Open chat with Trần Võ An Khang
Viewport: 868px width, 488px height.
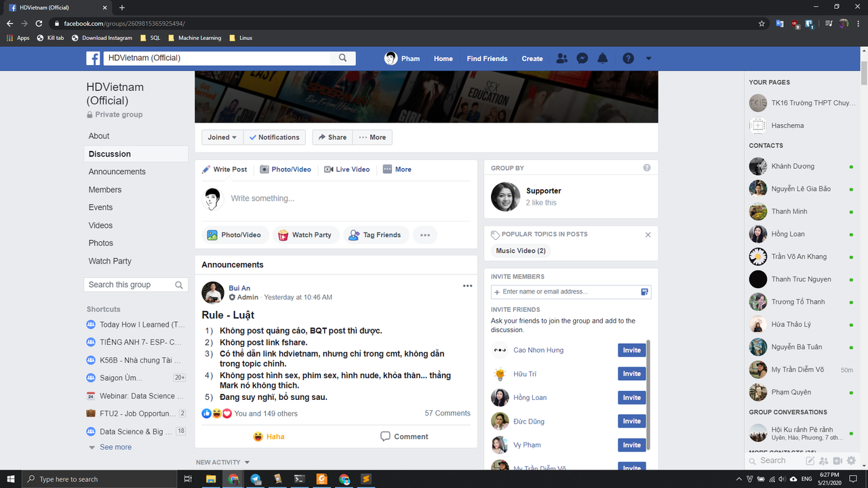(x=802, y=257)
